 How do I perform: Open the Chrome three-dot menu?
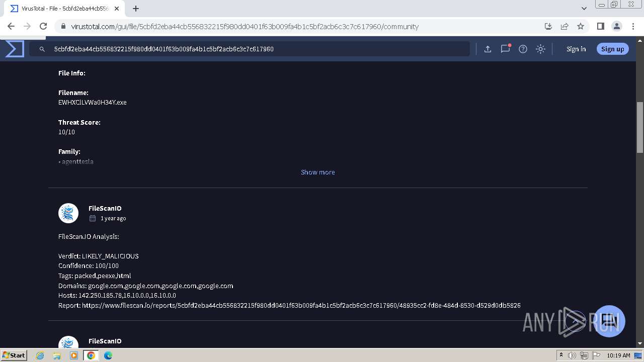[x=633, y=26]
